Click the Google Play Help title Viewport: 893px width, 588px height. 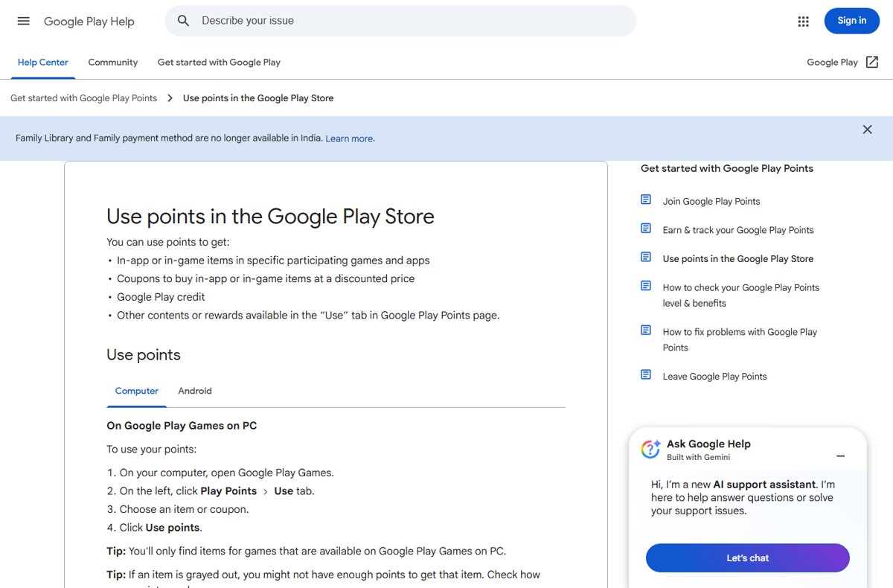coord(89,22)
